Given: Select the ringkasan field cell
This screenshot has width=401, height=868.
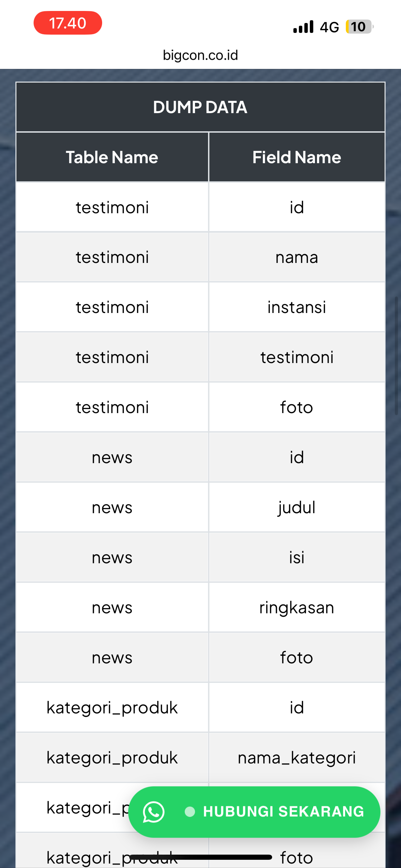Looking at the screenshot, I should [x=297, y=608].
